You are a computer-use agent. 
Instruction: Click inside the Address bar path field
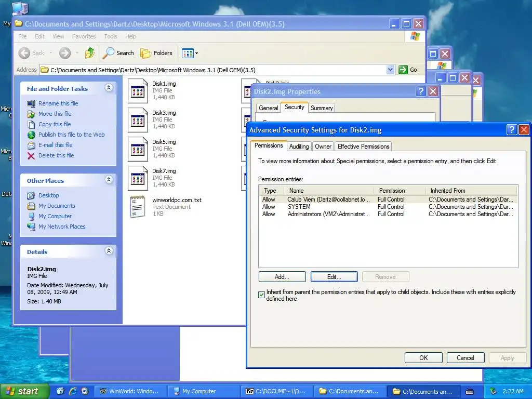(x=213, y=70)
